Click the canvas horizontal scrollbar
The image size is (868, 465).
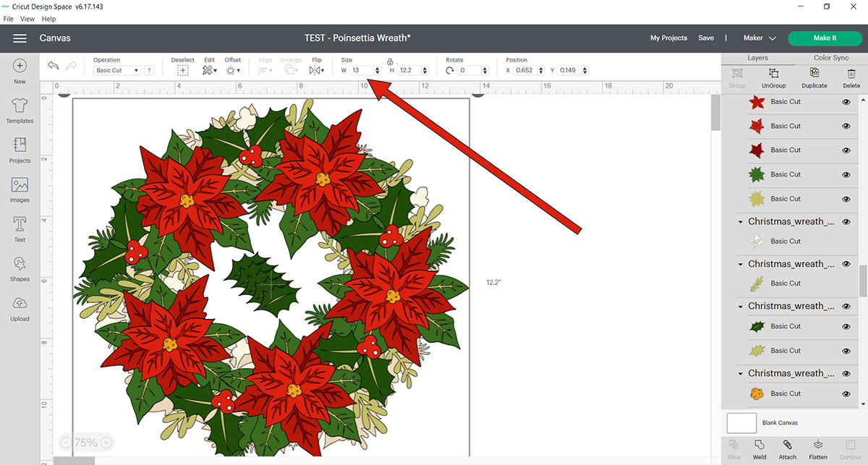coord(74,461)
